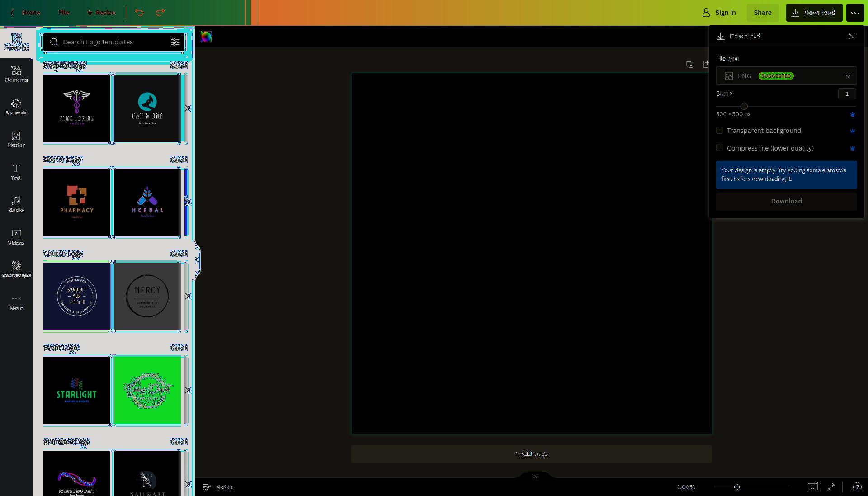Enter fullscreen presentation mode

point(831,487)
